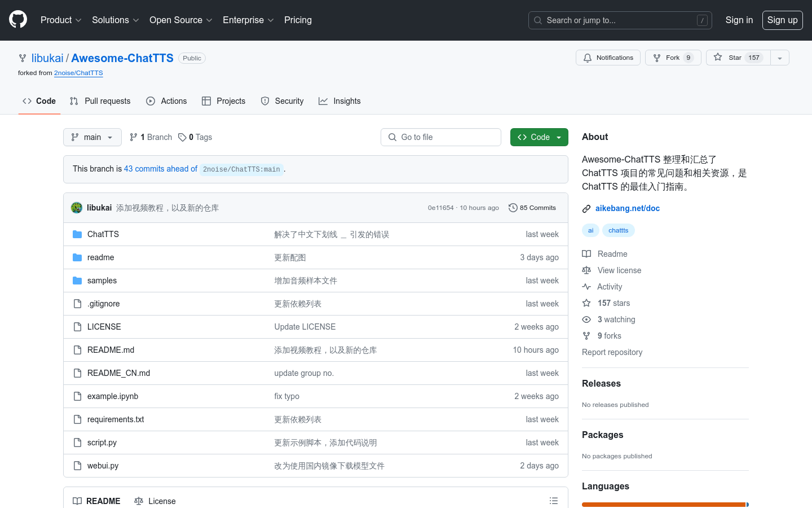Click the webui.py file icon
This screenshot has height=508, width=812.
click(x=77, y=466)
